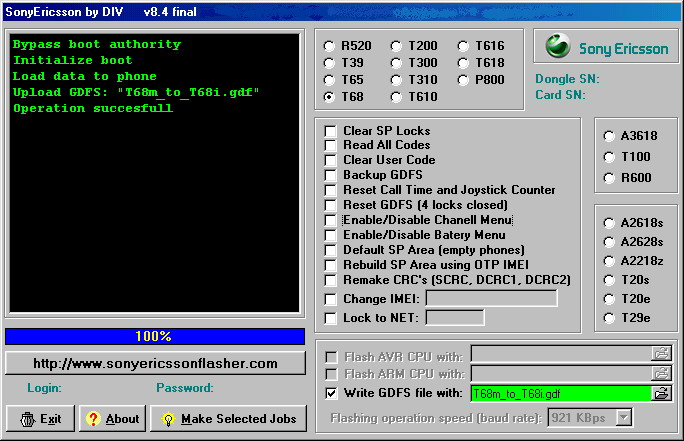Image resolution: width=684 pixels, height=441 pixels.
Task: Choose the T20s model radio button
Action: pyautogui.click(x=609, y=280)
